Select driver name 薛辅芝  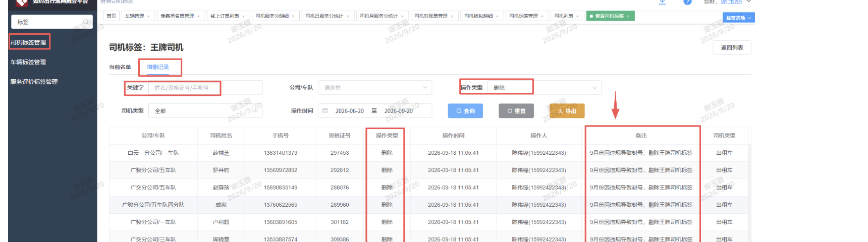(221, 153)
